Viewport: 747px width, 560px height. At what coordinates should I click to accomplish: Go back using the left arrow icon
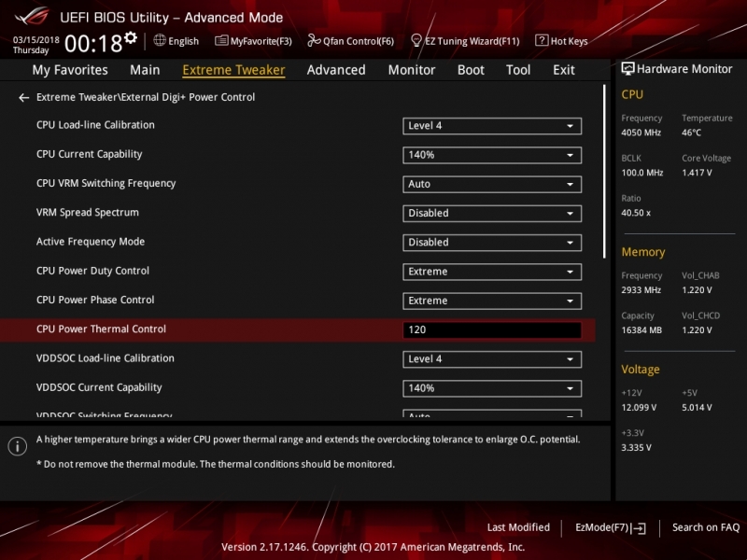coord(23,98)
